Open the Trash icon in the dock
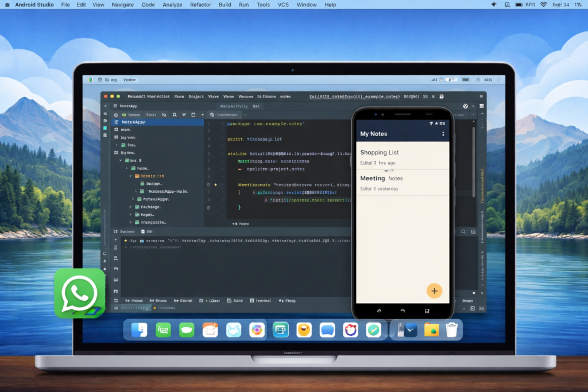 452,329
